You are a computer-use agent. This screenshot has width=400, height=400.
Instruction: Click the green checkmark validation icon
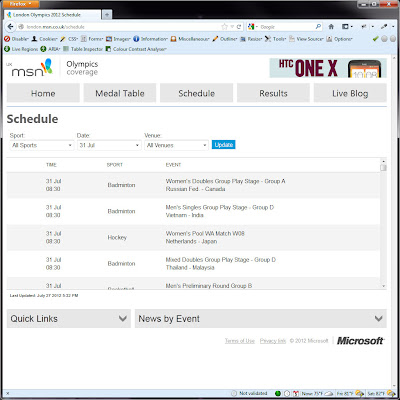pos(375,39)
